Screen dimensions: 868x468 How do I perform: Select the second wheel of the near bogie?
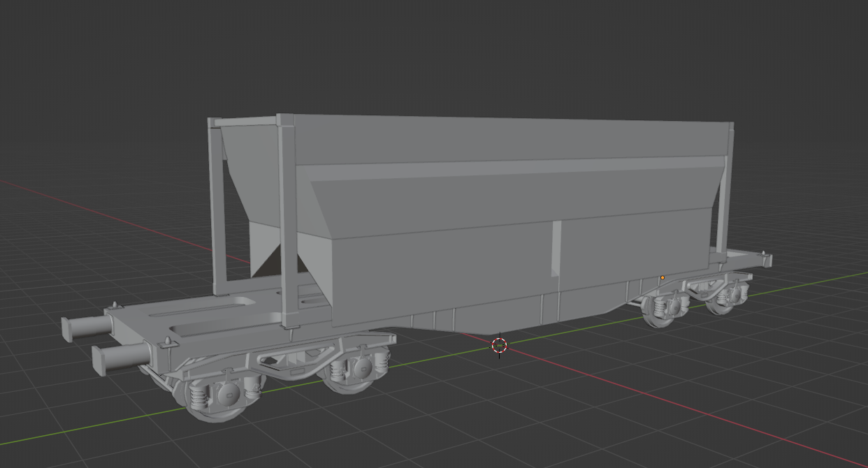353,372
